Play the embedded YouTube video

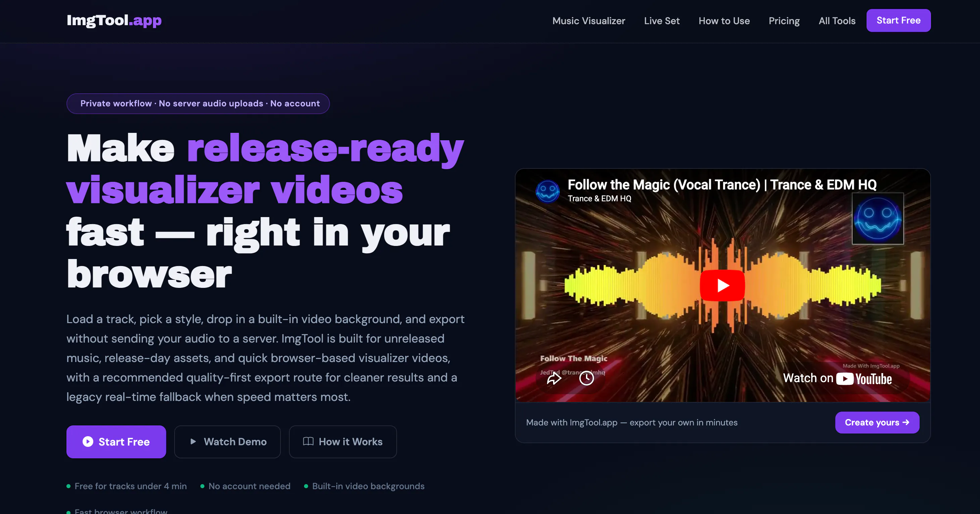pos(723,285)
